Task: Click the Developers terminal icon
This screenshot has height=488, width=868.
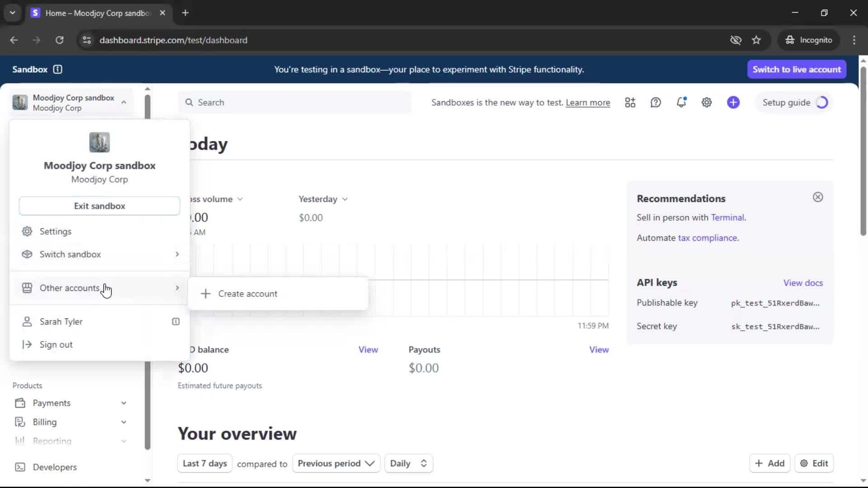Action: pos(20,467)
